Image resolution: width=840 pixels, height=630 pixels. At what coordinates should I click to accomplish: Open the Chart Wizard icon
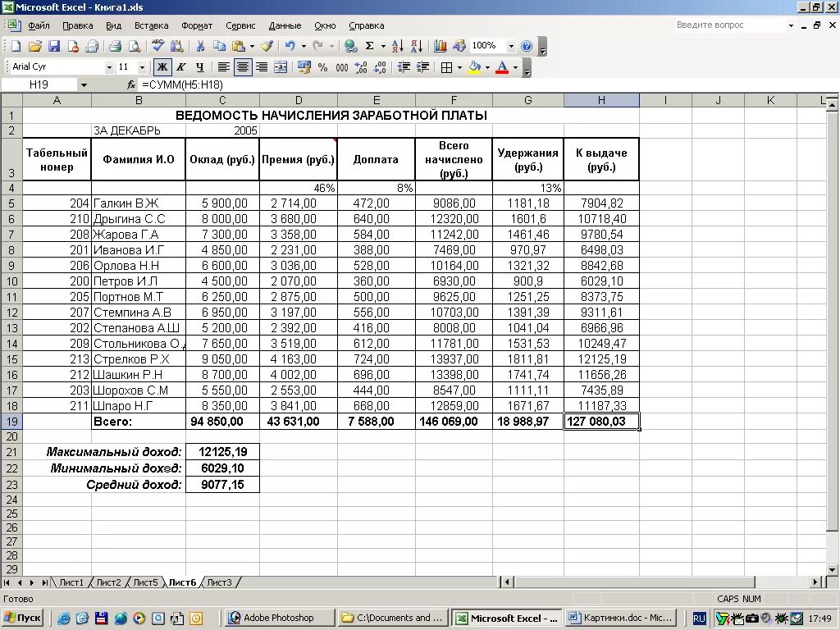pyautogui.click(x=441, y=46)
